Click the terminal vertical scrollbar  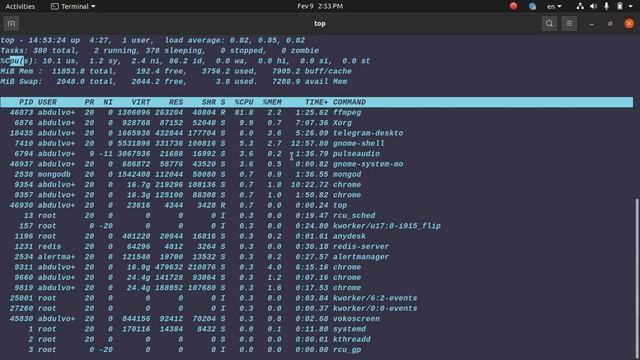coord(637,278)
